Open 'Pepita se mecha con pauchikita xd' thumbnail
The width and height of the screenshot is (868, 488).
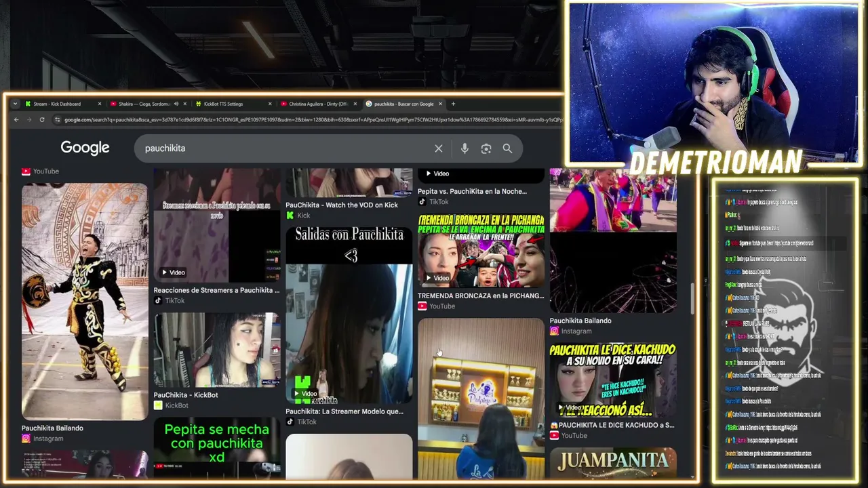(x=217, y=447)
